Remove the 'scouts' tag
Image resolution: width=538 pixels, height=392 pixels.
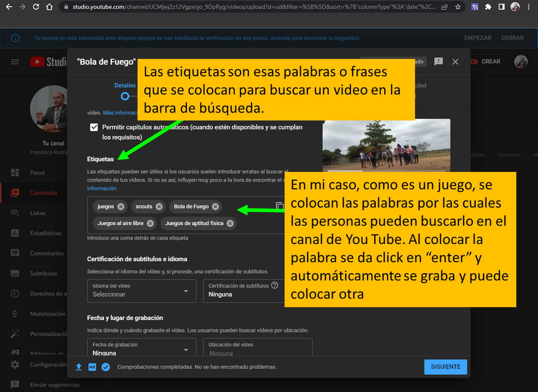[159, 206]
